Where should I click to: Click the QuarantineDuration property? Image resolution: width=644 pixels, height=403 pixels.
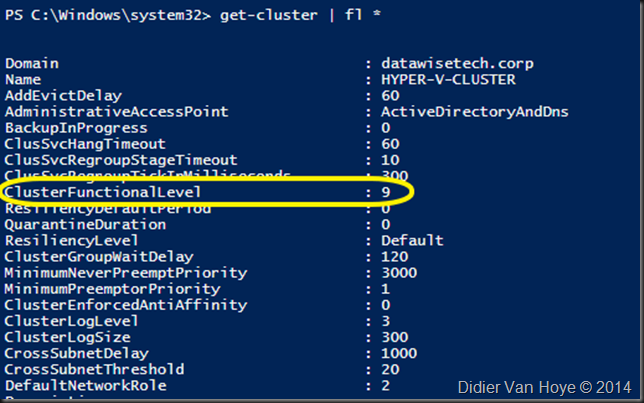point(85,225)
